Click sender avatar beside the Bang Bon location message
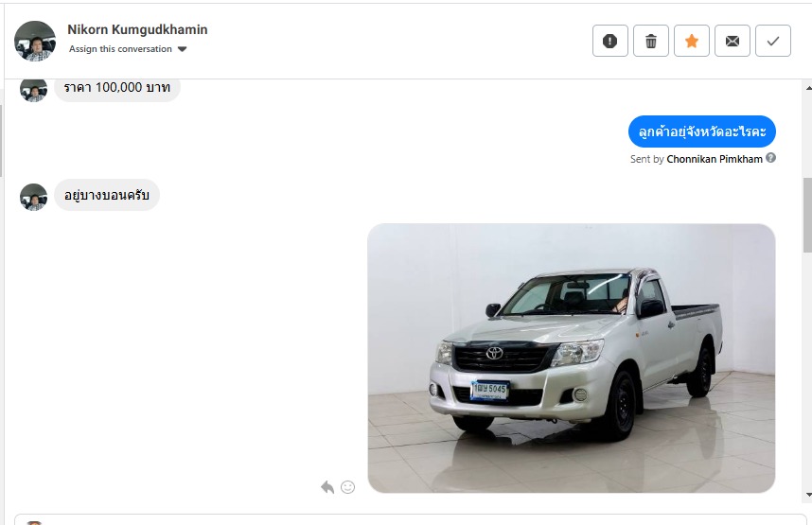812x525 pixels. (34, 197)
